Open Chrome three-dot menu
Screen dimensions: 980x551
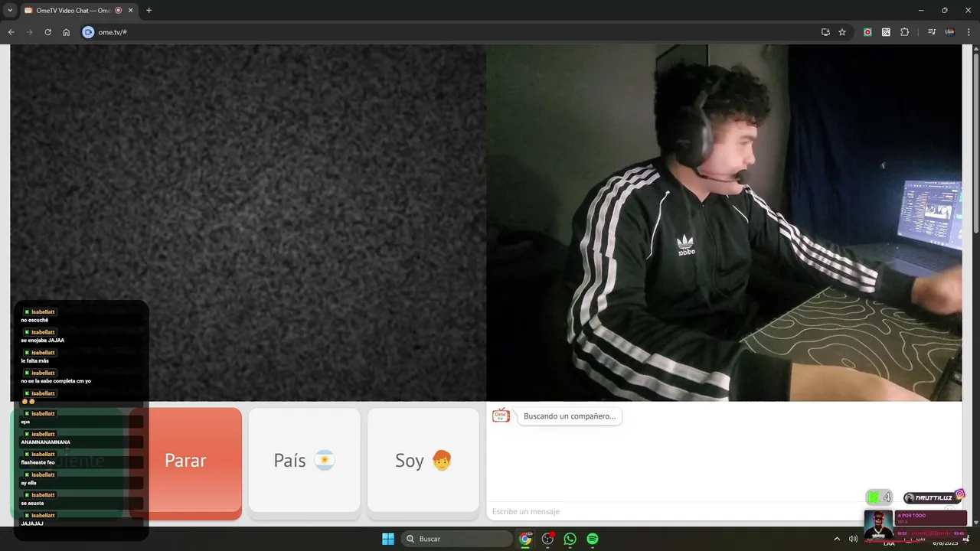(x=968, y=32)
